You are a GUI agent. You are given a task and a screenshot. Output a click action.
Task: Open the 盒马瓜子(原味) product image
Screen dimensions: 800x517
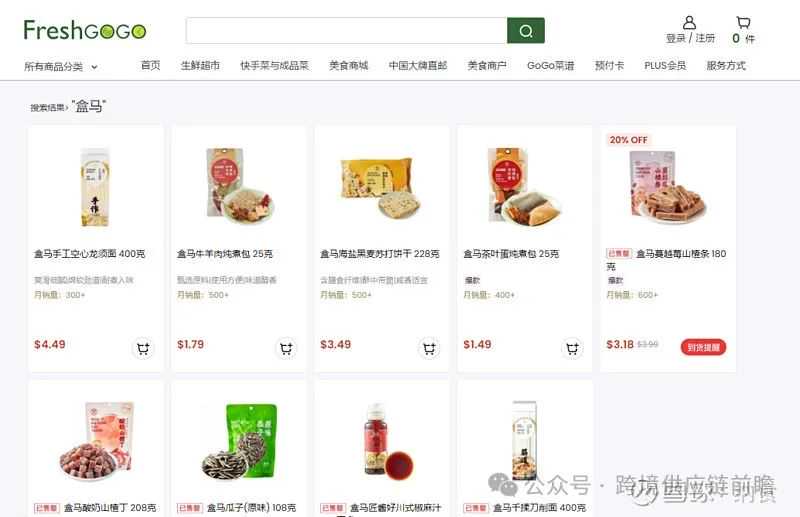(240, 441)
